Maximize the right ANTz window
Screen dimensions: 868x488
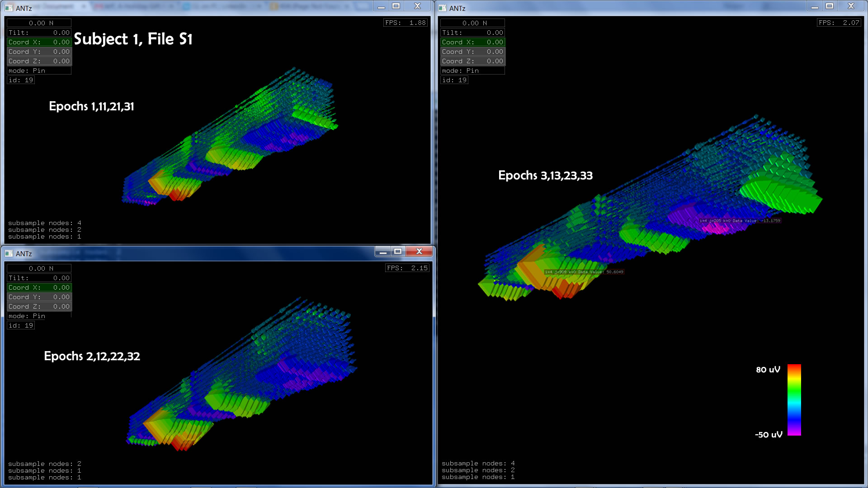click(x=830, y=6)
